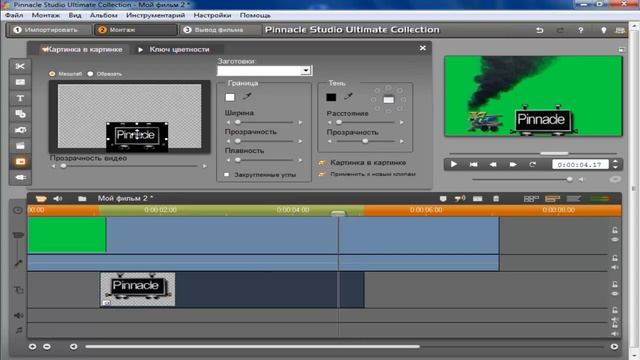Image resolution: width=640 pixels, height=360 pixels.
Task: Select the highlighted picture-in-picture tool icon
Action: (x=20, y=162)
